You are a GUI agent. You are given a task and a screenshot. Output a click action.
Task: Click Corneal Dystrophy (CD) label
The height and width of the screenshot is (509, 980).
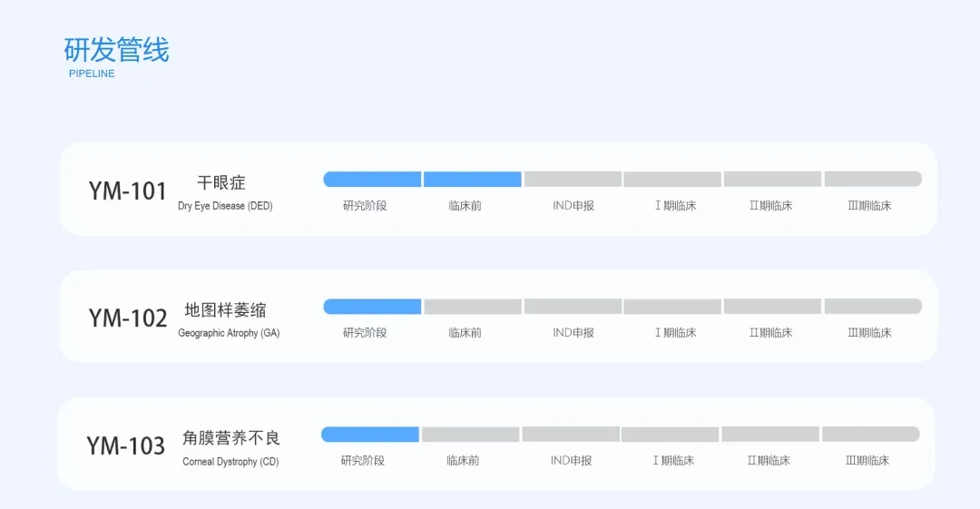click(x=230, y=462)
